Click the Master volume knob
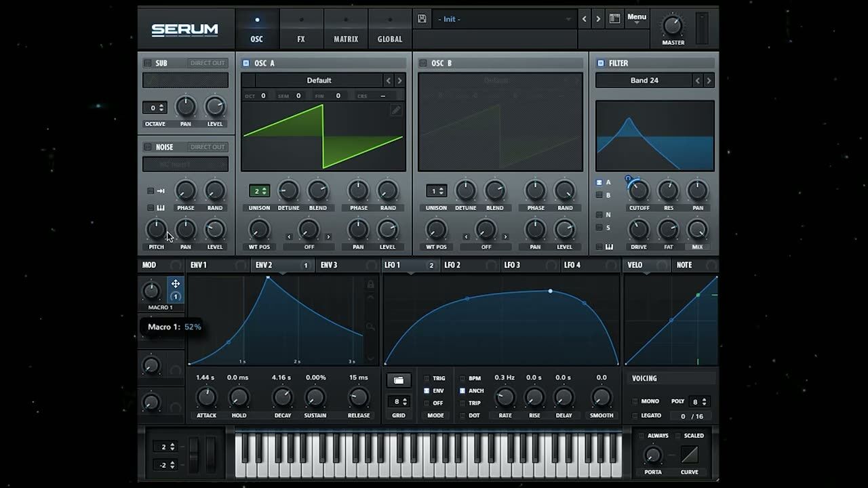The width and height of the screenshot is (868, 488). point(673,26)
